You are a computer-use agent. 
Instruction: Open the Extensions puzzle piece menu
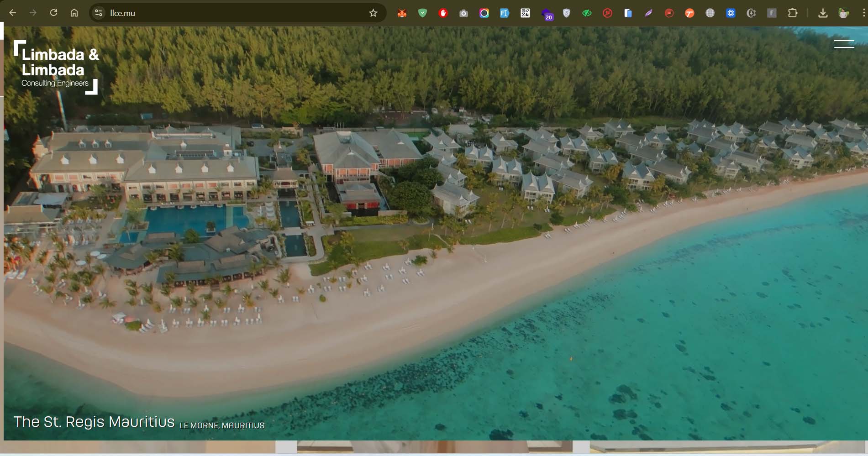coord(793,13)
